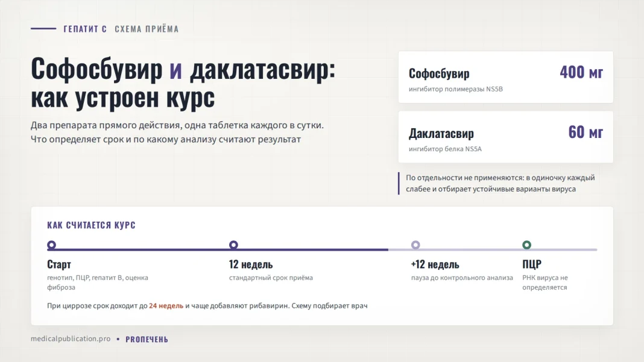Click the dark filled timeline progress bar

point(218,249)
